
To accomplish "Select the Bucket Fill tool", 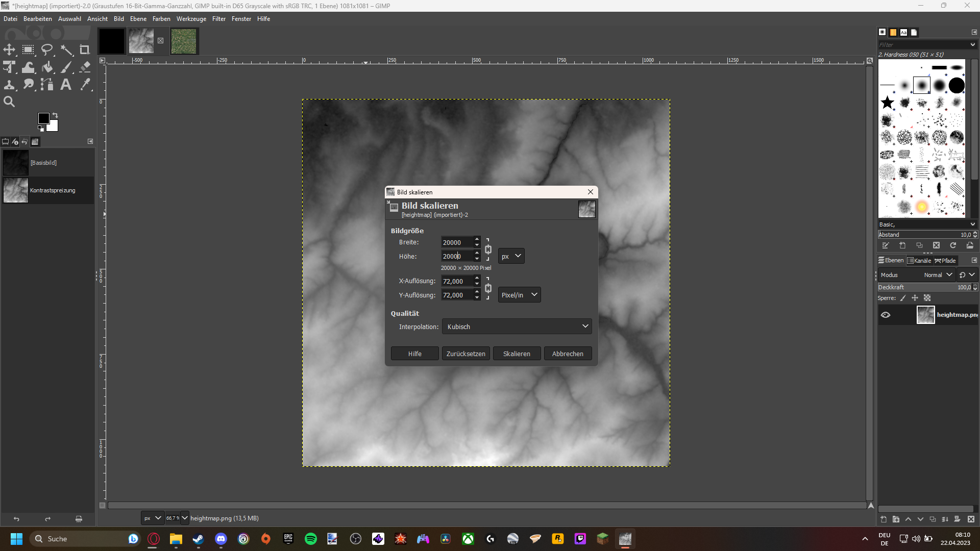I will pyautogui.click(x=47, y=67).
